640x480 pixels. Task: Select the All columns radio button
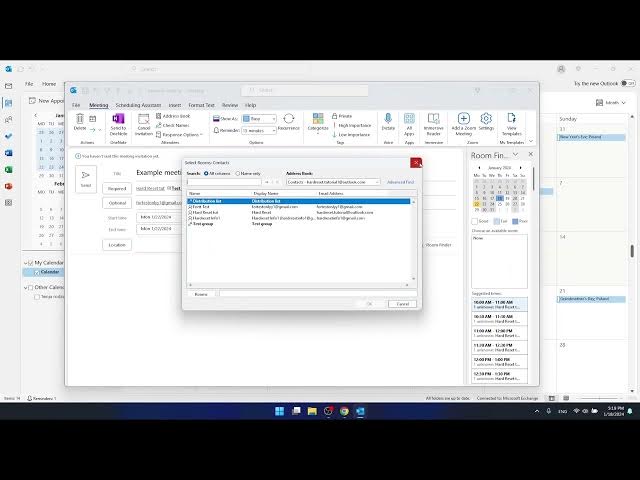click(206, 173)
